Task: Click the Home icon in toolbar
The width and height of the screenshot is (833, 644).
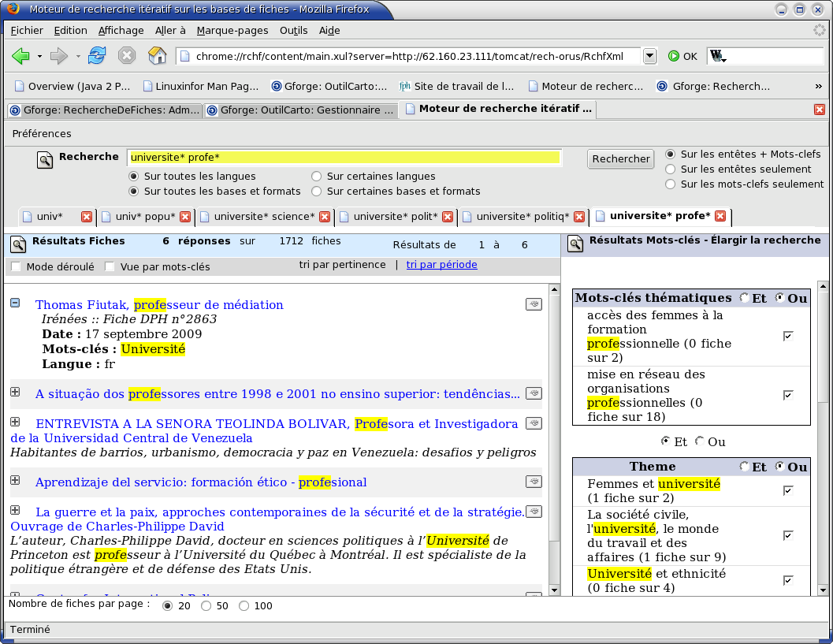Action: point(157,56)
